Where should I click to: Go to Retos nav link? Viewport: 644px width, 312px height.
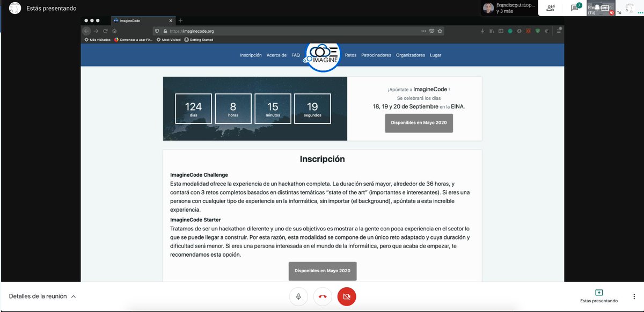[350, 55]
